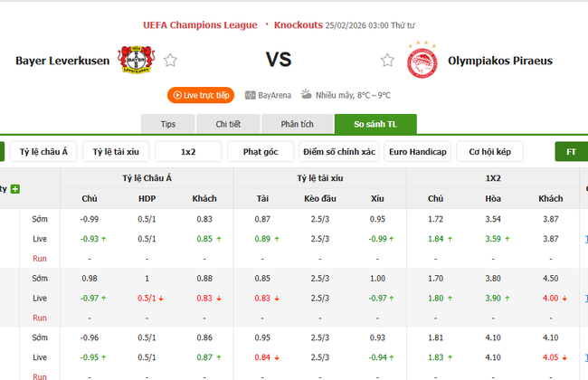The image size is (588, 380).
Task: Click the Olympiakos Piraeus team logo
Action: (422, 61)
